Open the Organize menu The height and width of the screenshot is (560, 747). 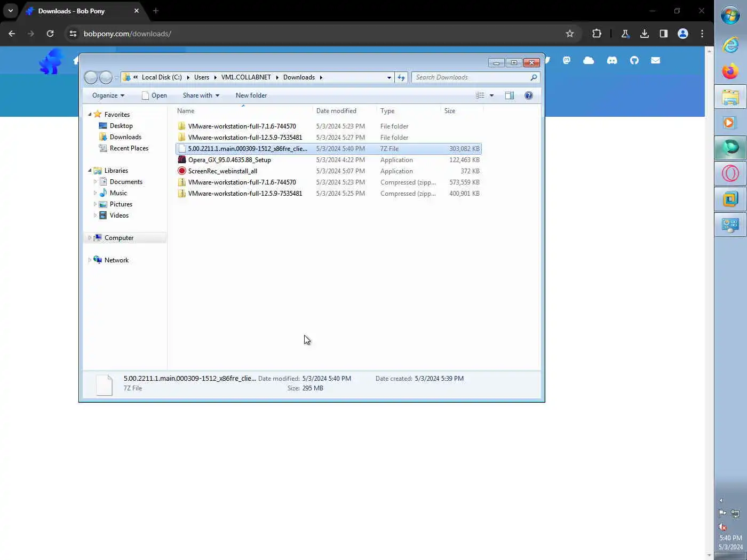[108, 95]
